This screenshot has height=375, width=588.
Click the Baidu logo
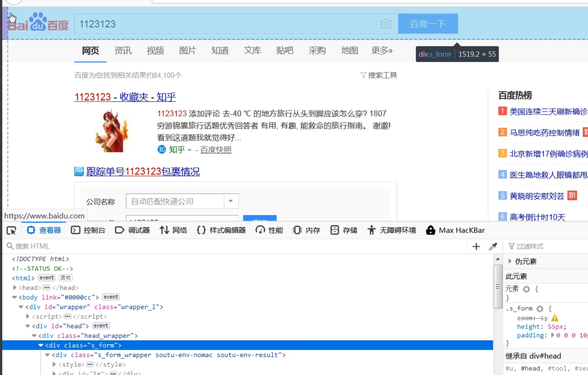click(38, 23)
